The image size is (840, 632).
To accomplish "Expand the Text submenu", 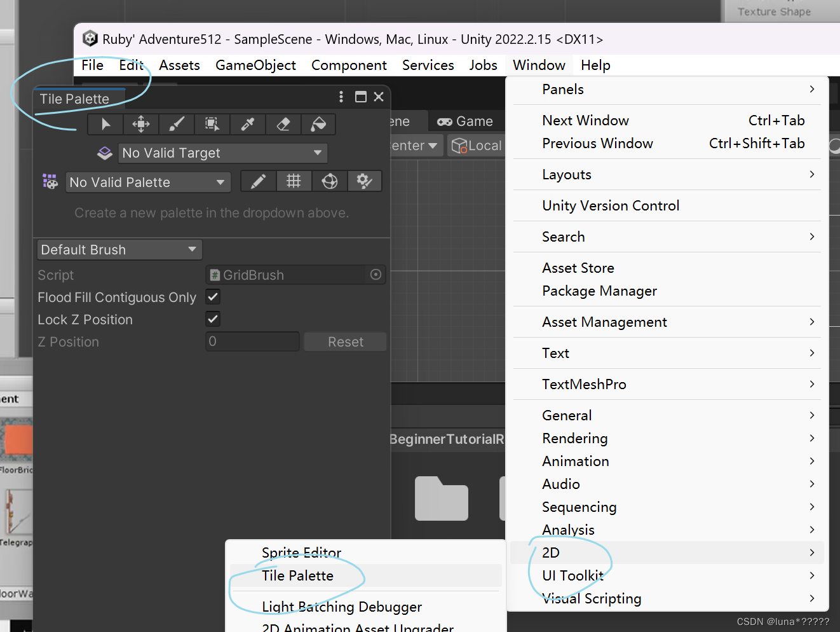I will (667, 353).
